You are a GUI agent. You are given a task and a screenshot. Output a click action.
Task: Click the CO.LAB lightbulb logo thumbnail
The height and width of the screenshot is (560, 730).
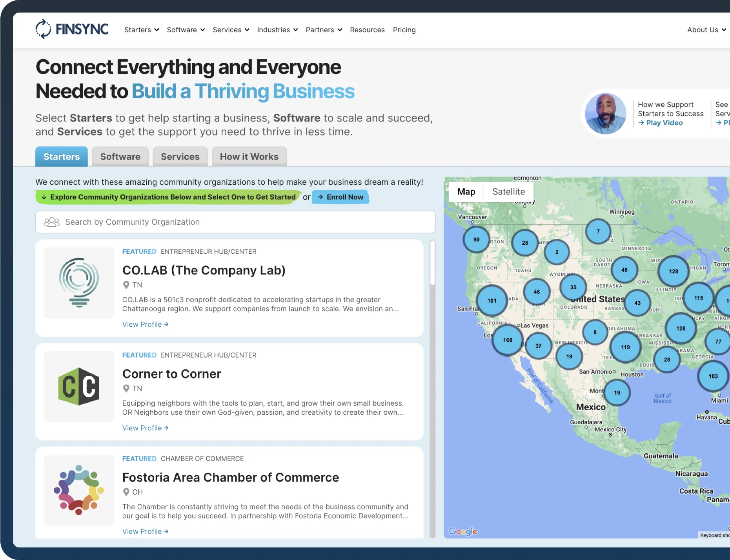pyautogui.click(x=79, y=283)
